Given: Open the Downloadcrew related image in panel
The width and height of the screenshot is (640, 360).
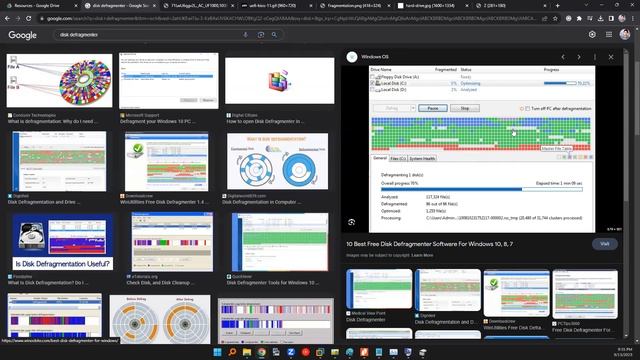Looking at the screenshot, I should [x=517, y=293].
